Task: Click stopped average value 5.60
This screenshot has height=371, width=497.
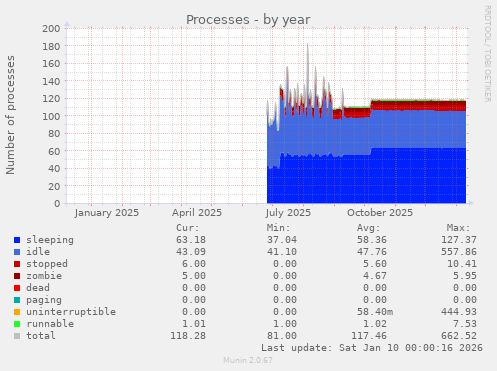Action: coord(375,264)
